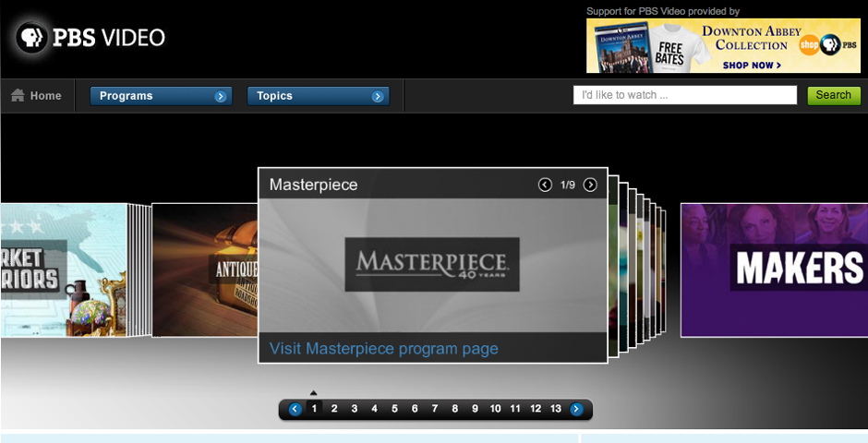Open the Downton Abbey Collection ad banner
The width and height of the screenshot is (868, 443).
723,46
